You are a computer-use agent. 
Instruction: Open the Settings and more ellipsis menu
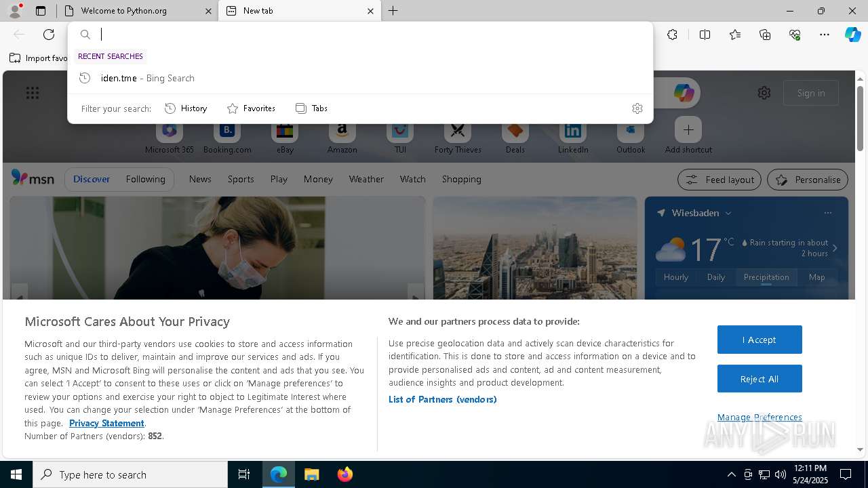coord(825,35)
